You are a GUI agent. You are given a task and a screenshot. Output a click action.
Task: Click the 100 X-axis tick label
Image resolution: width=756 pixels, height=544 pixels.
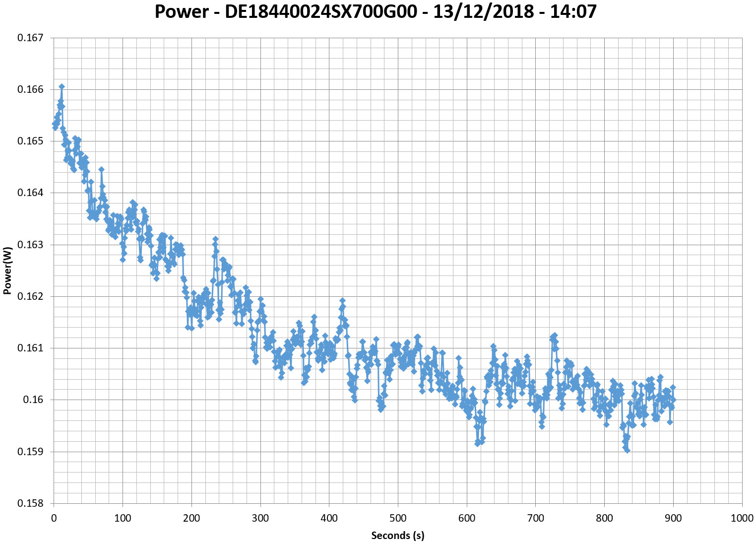(x=123, y=519)
